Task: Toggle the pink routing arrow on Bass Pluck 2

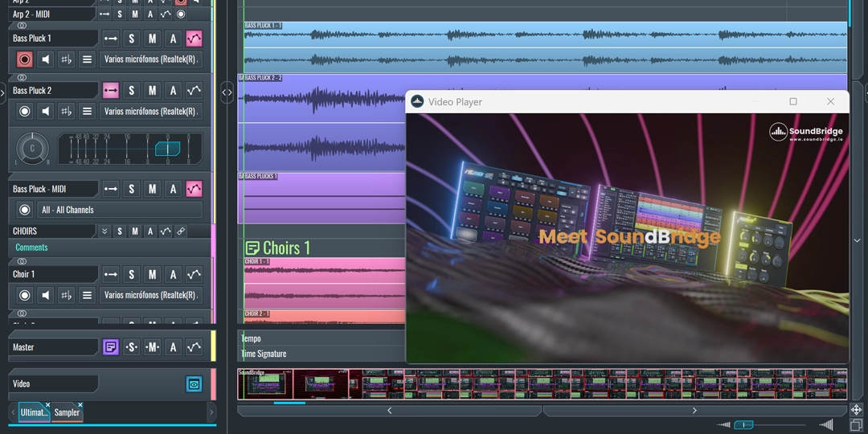Action: point(111,90)
